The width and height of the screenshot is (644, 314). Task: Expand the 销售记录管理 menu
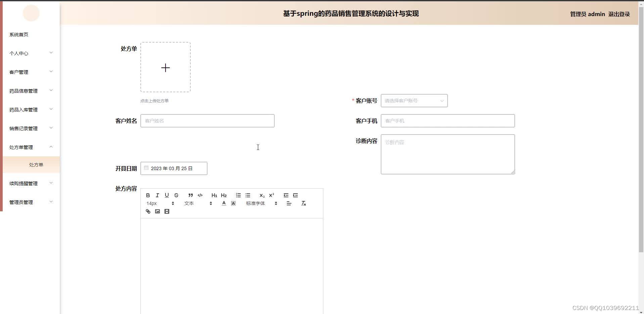coord(31,128)
